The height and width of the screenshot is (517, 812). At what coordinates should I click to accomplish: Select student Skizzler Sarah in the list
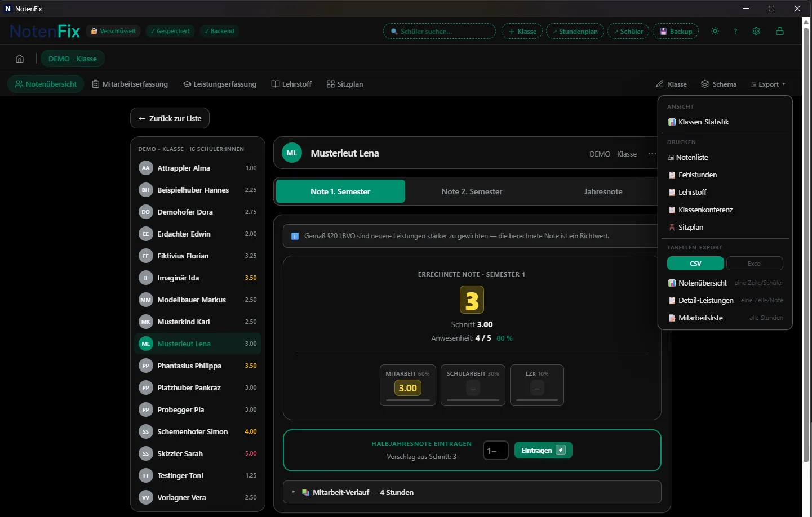[x=198, y=453]
